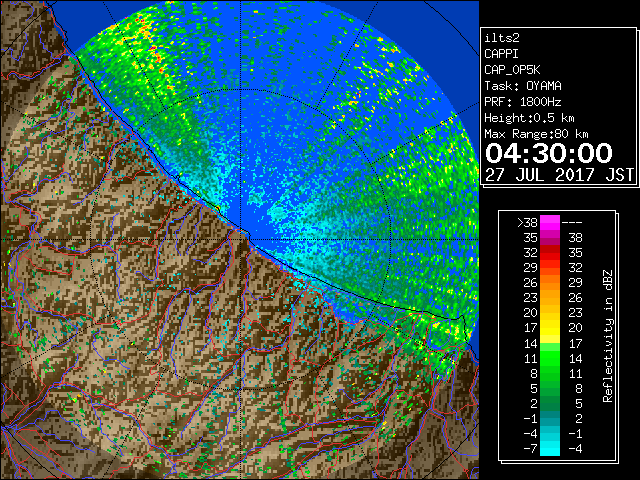Image resolution: width=640 pixels, height=480 pixels.
Task: Click the date 27 JUL 2017 JST
Action: 560,175
